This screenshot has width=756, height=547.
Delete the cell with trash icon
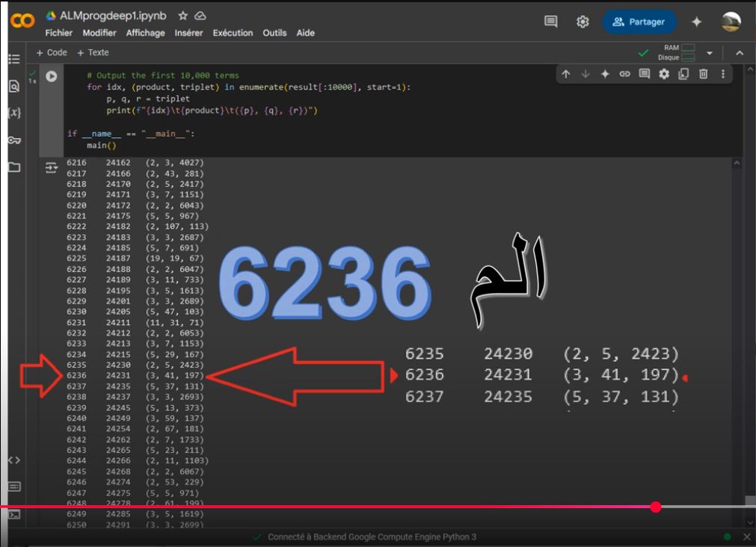(704, 74)
